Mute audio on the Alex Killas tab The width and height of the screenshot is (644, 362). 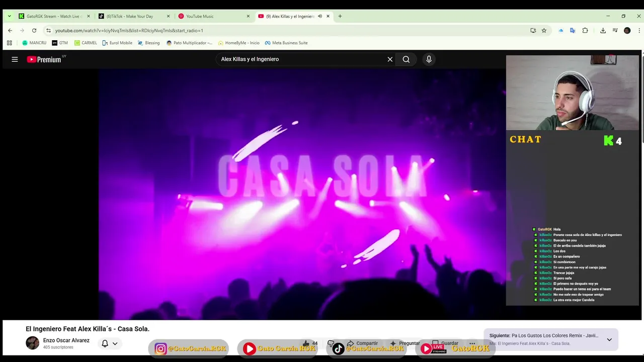click(x=319, y=16)
